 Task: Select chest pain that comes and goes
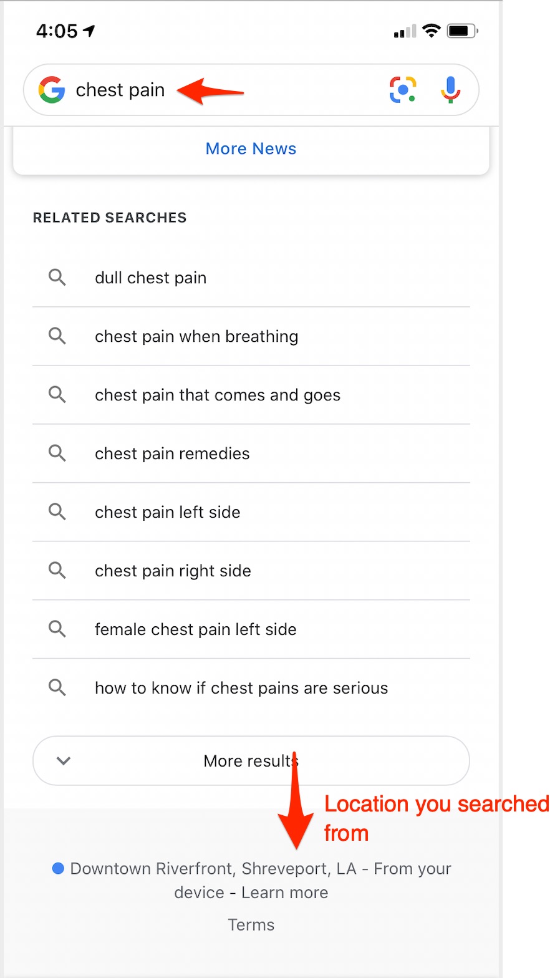218,395
